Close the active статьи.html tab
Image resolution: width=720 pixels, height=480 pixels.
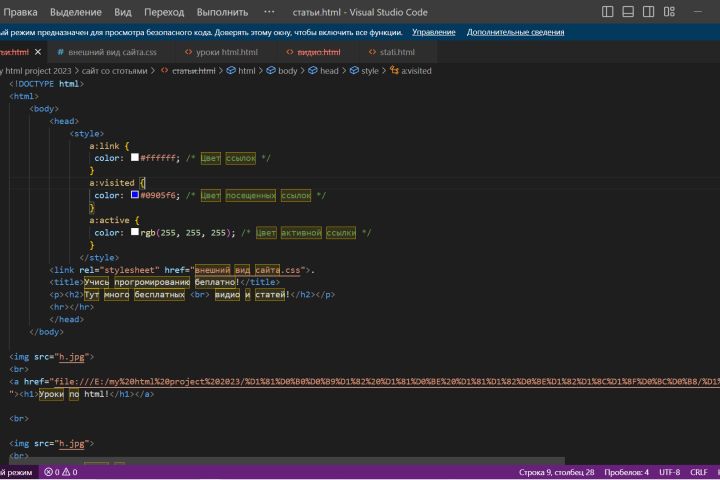[x=38, y=52]
